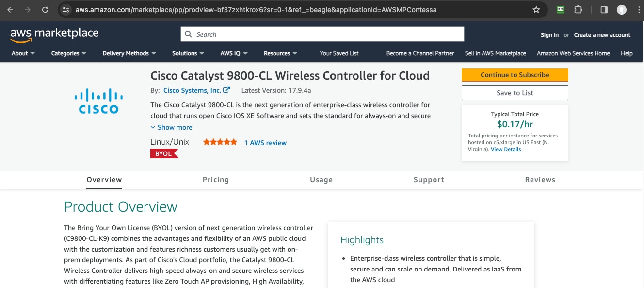Open the Categories dropdown
This screenshot has height=288, width=644.
[x=68, y=53]
